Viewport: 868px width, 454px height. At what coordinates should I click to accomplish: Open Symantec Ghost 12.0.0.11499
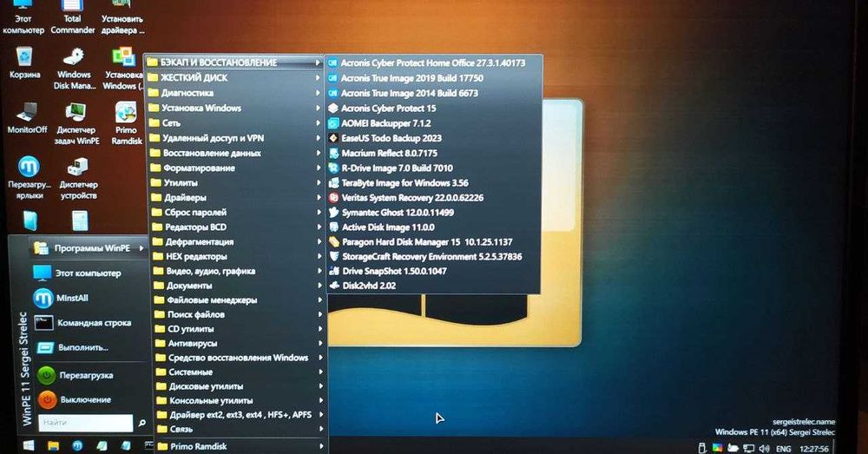(433, 213)
